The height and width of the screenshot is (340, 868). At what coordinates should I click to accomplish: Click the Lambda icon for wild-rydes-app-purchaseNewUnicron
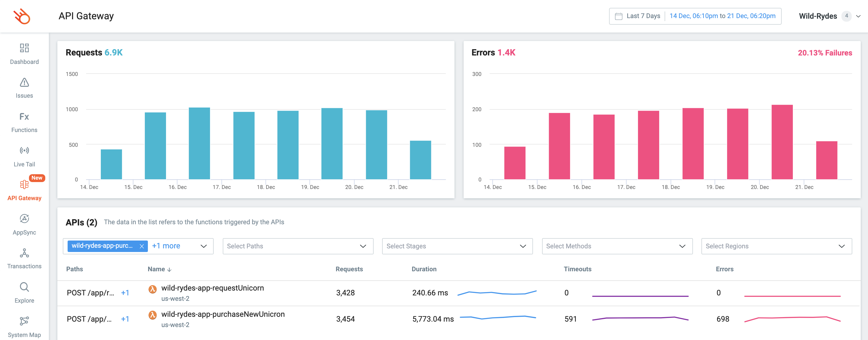tap(153, 315)
